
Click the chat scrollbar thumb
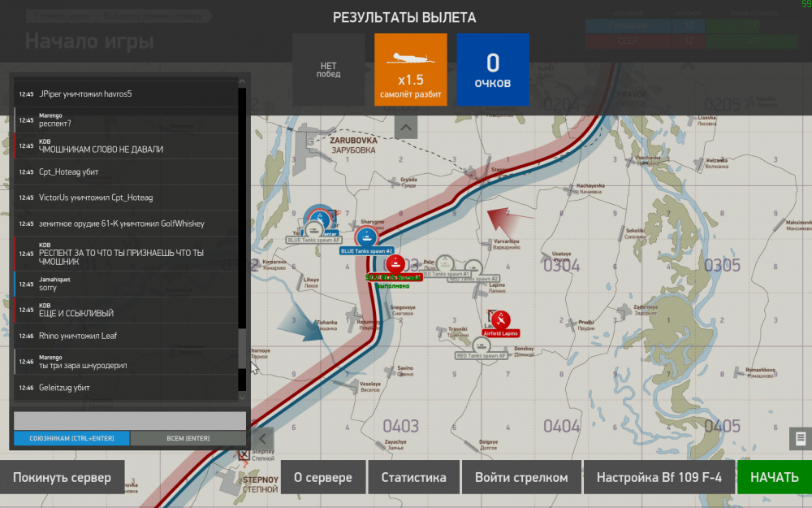242,349
